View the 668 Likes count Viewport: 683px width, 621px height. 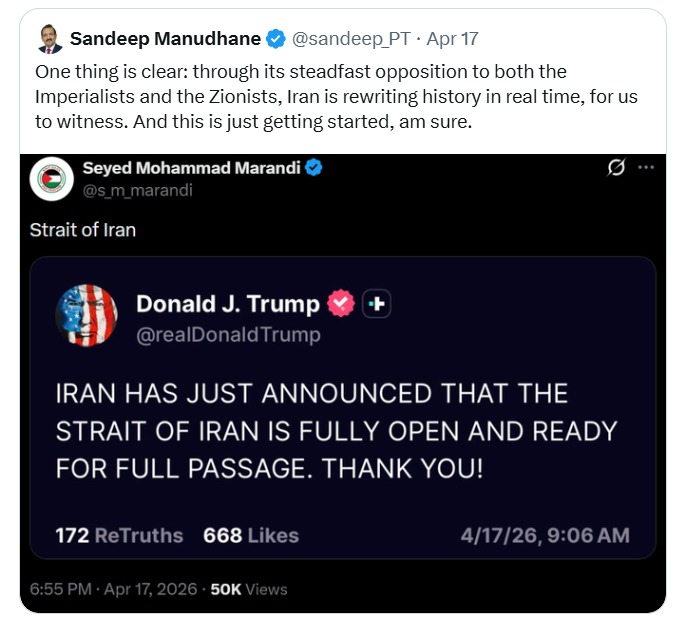251,535
